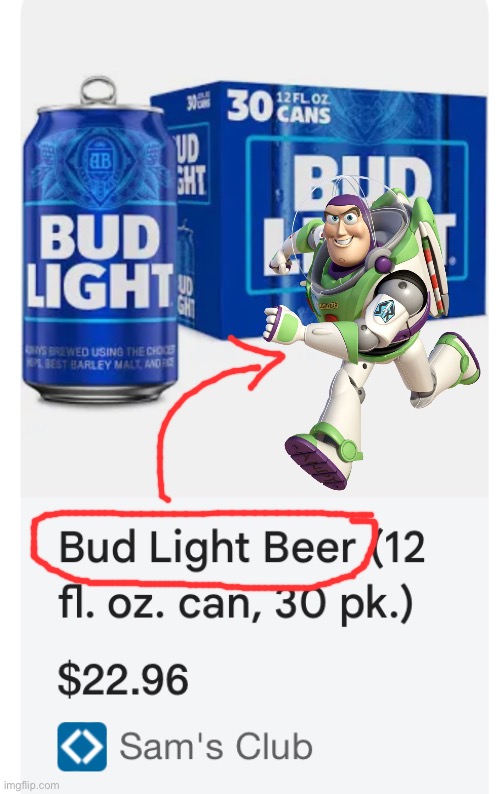
Task: Click Buzz Lightyear's purple boot sole
Action: (x=316, y=461)
